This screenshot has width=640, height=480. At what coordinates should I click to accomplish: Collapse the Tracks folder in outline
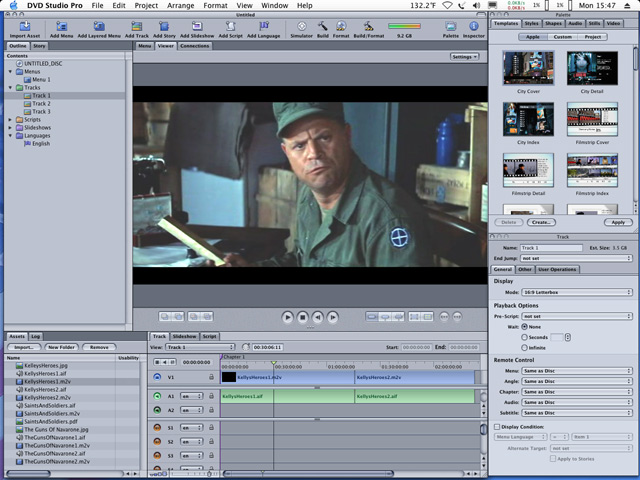[10, 87]
